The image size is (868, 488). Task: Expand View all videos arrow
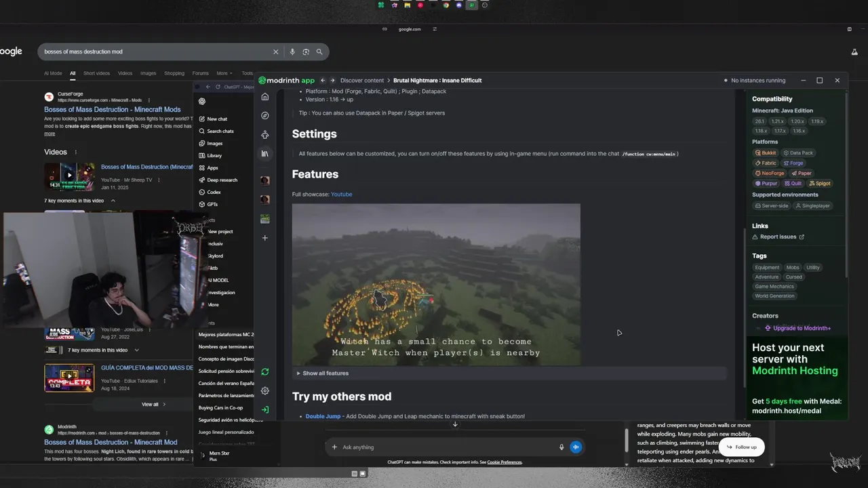(x=164, y=405)
